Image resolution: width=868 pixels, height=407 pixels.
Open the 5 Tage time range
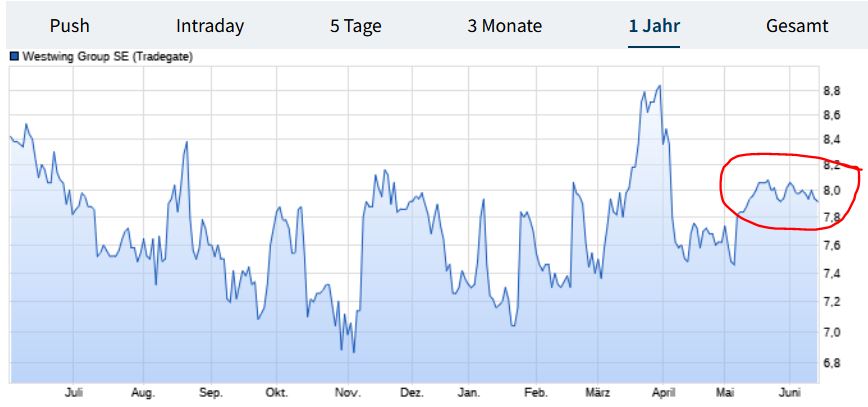(x=356, y=26)
